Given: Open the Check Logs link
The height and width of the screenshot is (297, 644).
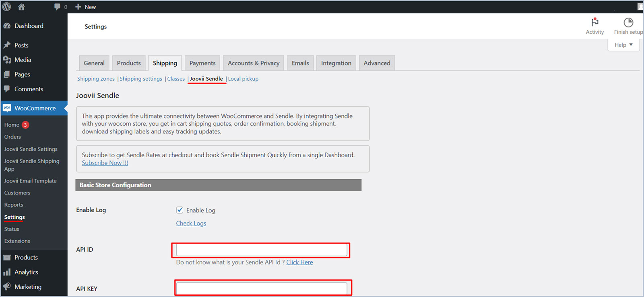Looking at the screenshot, I should click(x=191, y=223).
